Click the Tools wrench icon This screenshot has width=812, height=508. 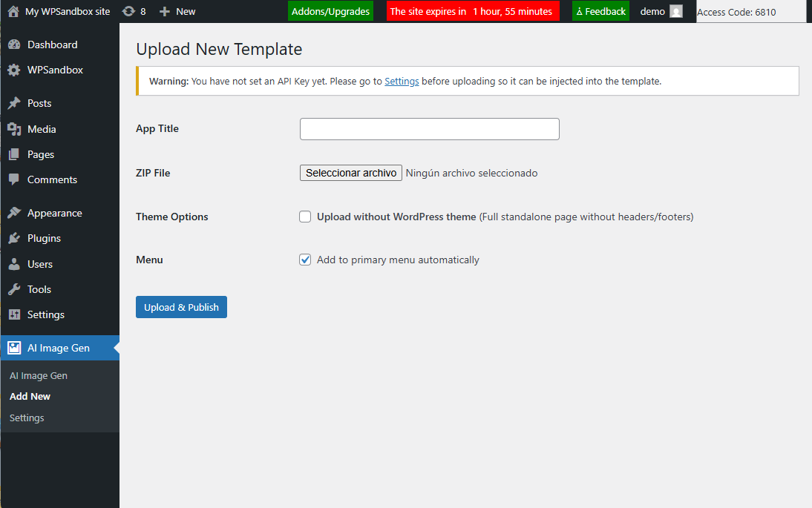click(14, 289)
